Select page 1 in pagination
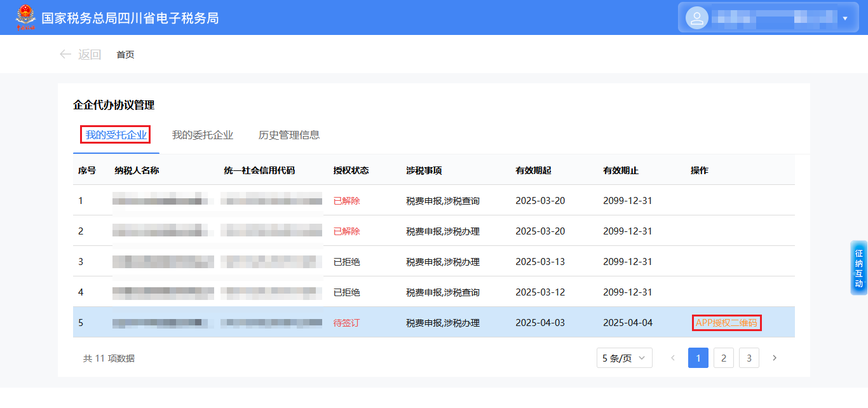Viewport: 868px width, 408px height. pyautogui.click(x=698, y=358)
